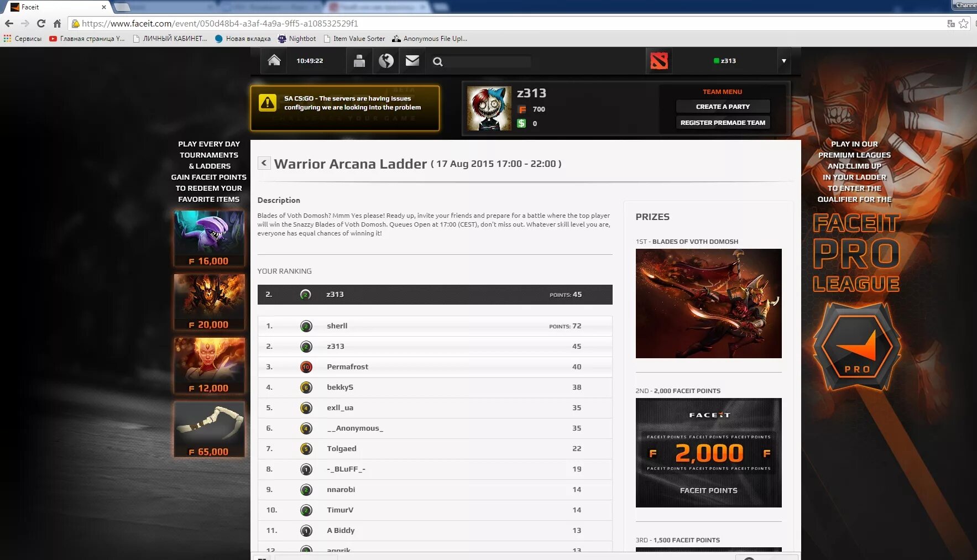Image resolution: width=977 pixels, height=560 pixels.
Task: Click -_BLuFF_-'s level badge
Action: pos(306,469)
